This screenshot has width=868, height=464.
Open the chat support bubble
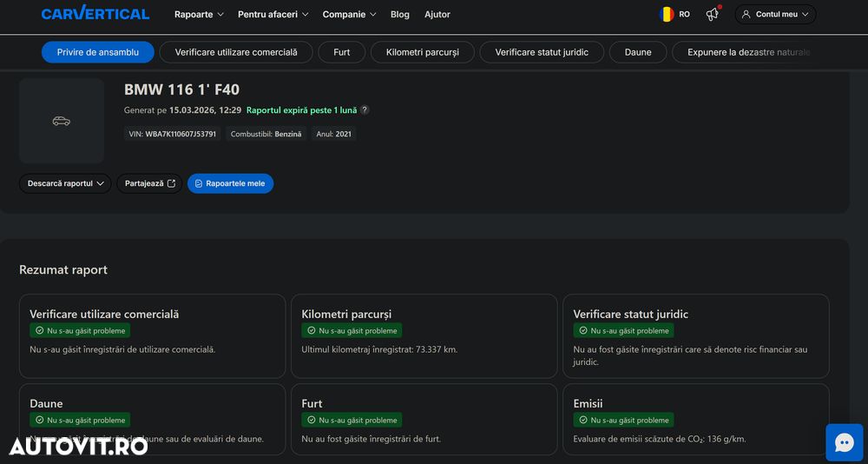point(844,442)
